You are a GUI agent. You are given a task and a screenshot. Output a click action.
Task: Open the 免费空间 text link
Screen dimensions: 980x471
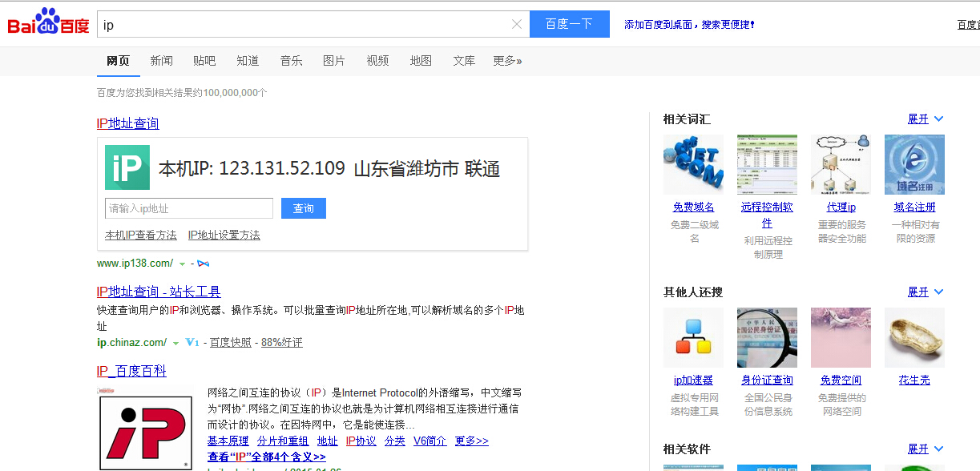tap(841, 380)
